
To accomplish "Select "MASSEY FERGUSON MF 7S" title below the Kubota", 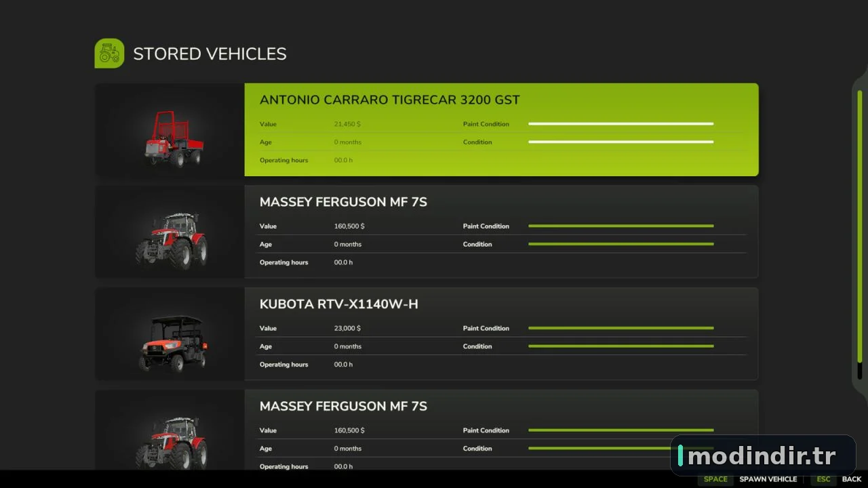I will point(343,406).
